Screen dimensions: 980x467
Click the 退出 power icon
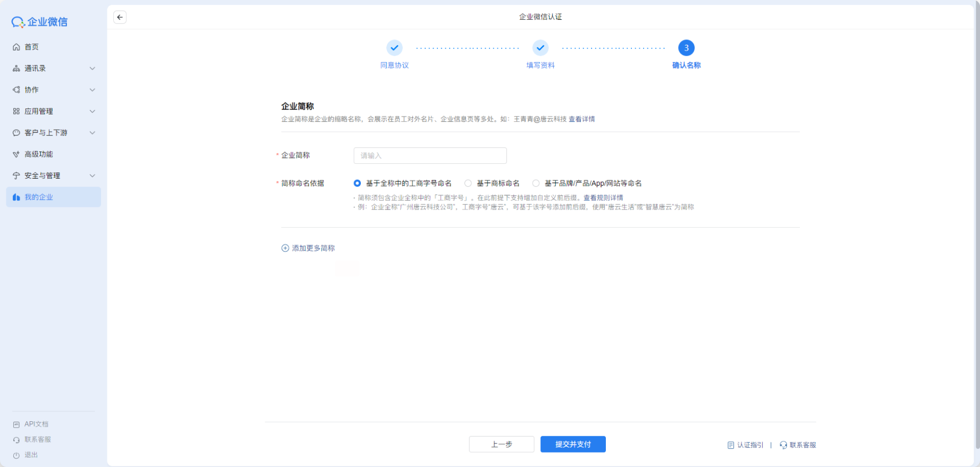16,455
